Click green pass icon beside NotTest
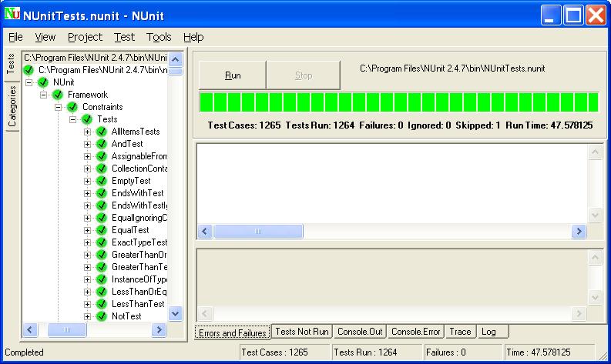The image size is (611, 364). pyautogui.click(x=101, y=316)
